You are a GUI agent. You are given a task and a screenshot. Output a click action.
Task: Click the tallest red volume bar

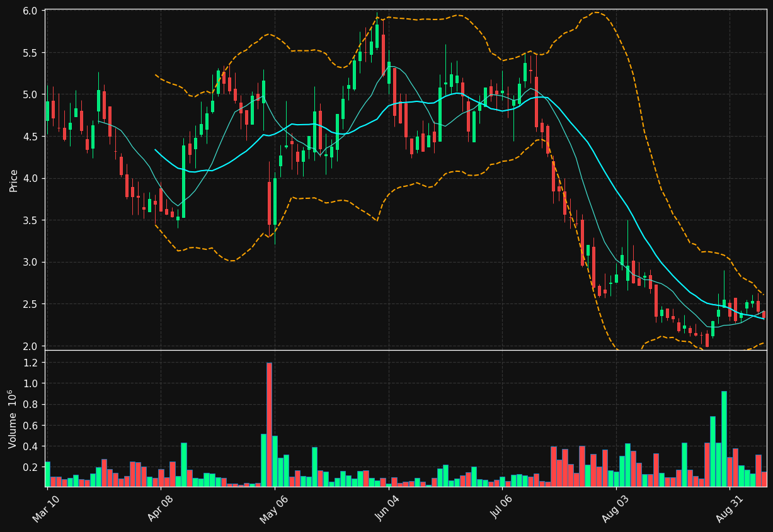[x=269, y=424]
